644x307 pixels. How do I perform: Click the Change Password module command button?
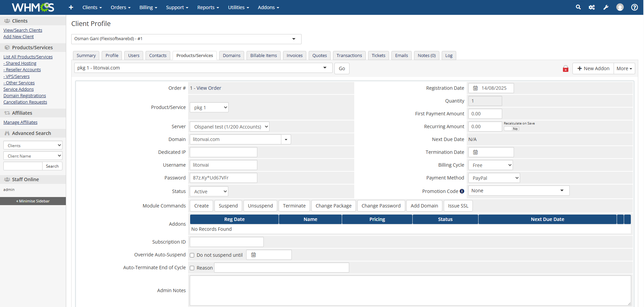(381, 206)
